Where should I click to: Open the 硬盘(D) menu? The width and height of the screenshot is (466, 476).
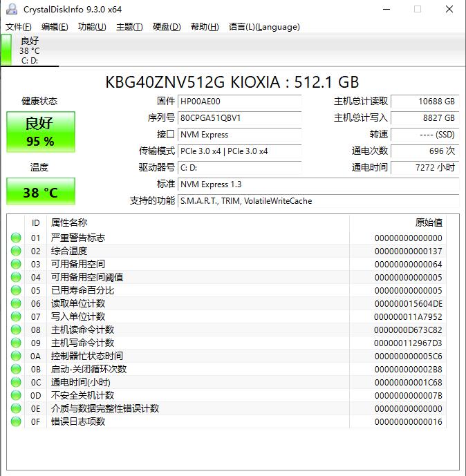pos(167,27)
